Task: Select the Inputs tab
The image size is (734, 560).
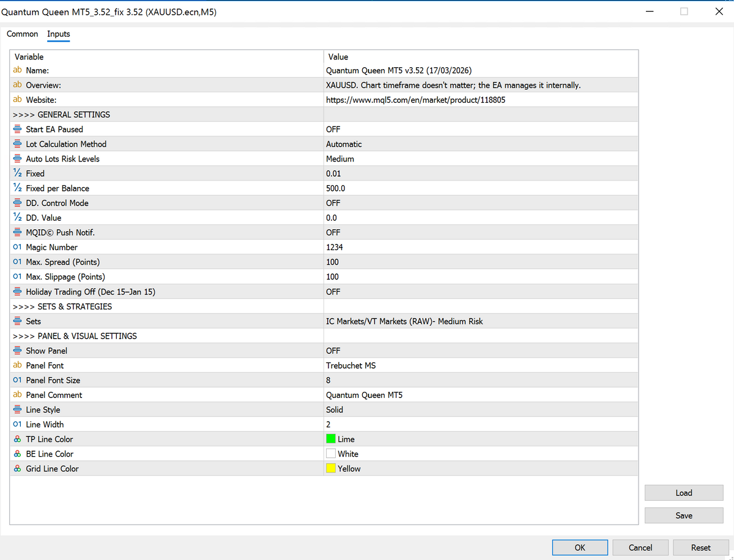Action: (59, 34)
